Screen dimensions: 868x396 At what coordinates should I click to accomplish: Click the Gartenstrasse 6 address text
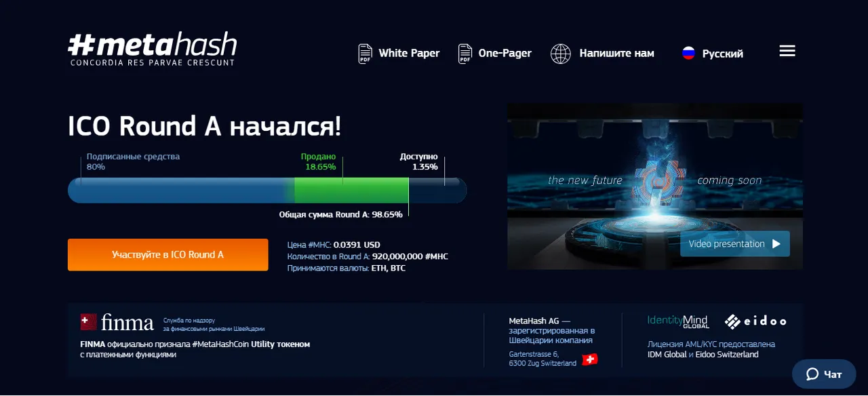[542, 359]
